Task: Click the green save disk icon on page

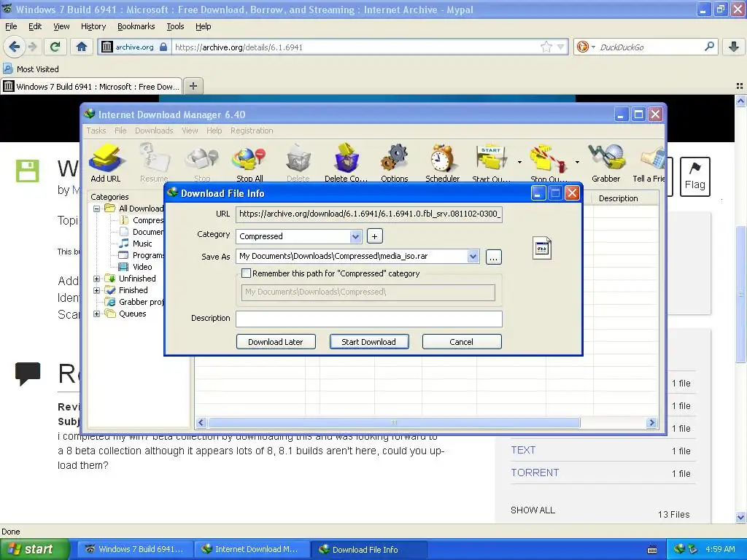Action: click(27, 171)
